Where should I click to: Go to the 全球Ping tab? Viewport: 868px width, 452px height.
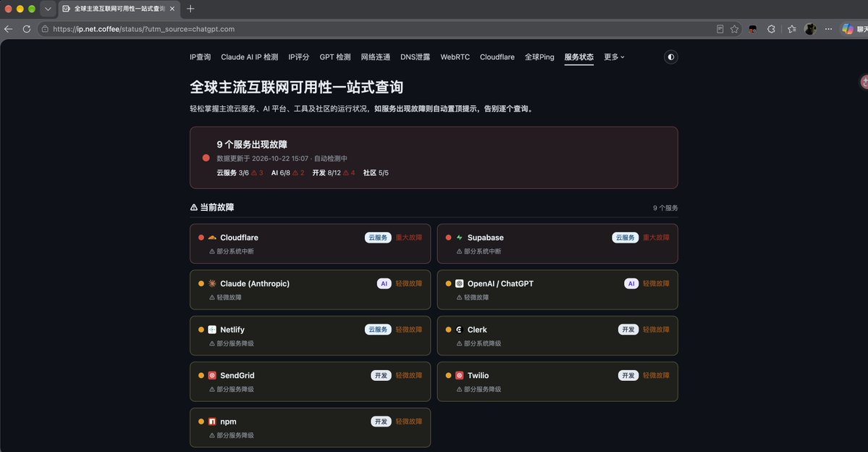(539, 57)
